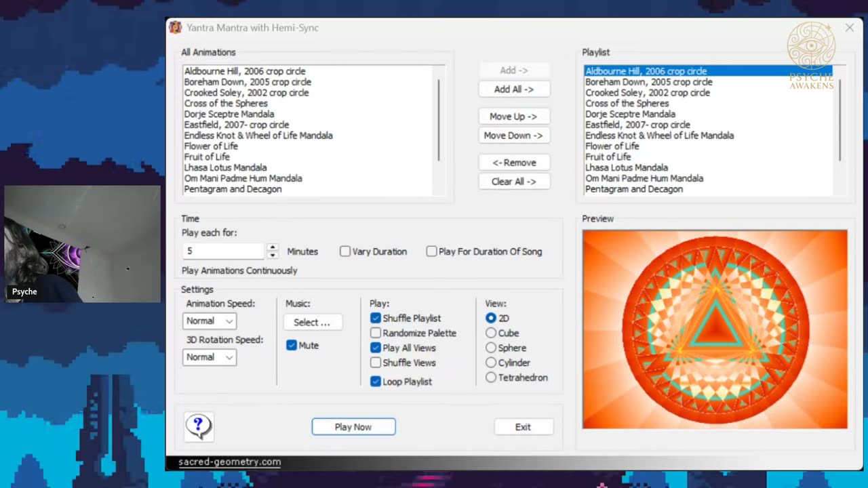Click the Psyche webcam thumbnail
Viewport: 868px width, 488px height.
(x=82, y=244)
